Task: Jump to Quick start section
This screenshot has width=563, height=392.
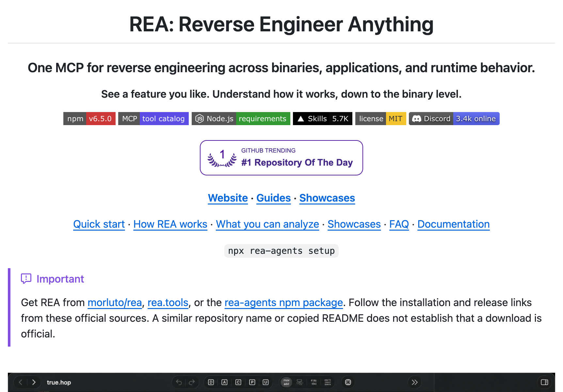Action: tap(99, 224)
